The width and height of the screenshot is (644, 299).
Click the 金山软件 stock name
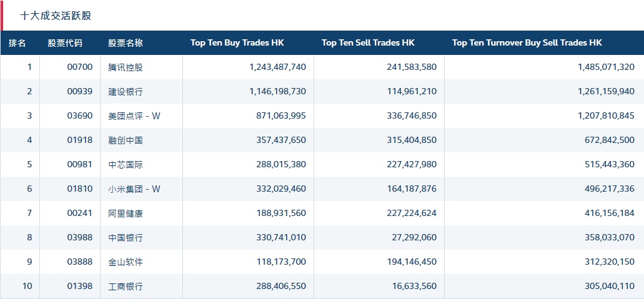(x=126, y=262)
